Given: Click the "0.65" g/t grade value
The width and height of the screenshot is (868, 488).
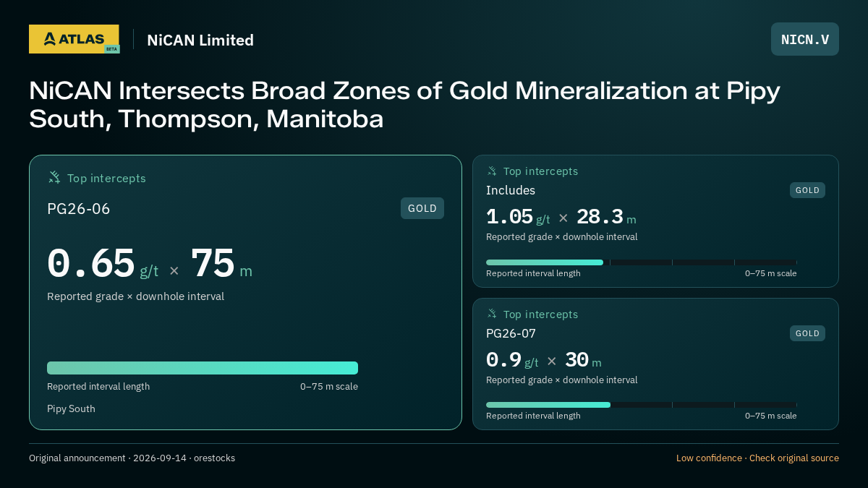Looking at the screenshot, I should pos(91,263).
